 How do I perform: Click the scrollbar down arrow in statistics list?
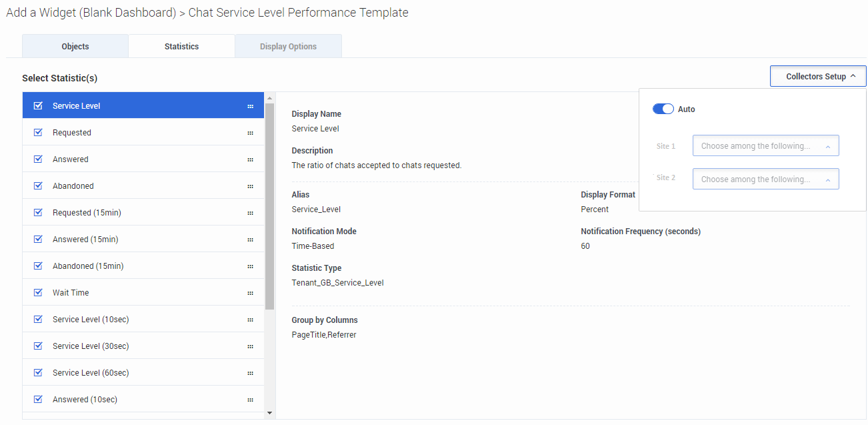pyautogui.click(x=269, y=414)
